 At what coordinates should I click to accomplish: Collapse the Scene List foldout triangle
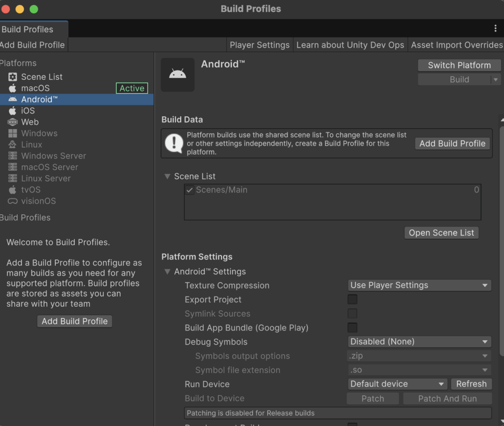(167, 176)
